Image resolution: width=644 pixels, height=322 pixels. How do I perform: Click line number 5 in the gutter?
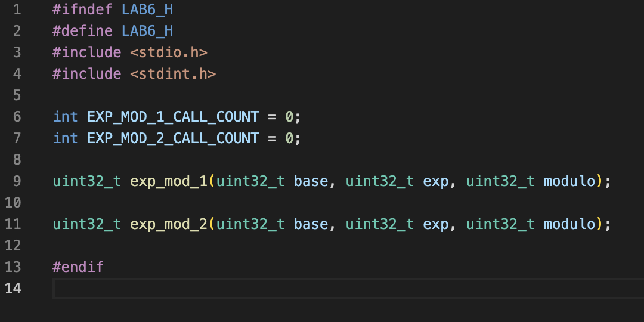[x=17, y=95]
